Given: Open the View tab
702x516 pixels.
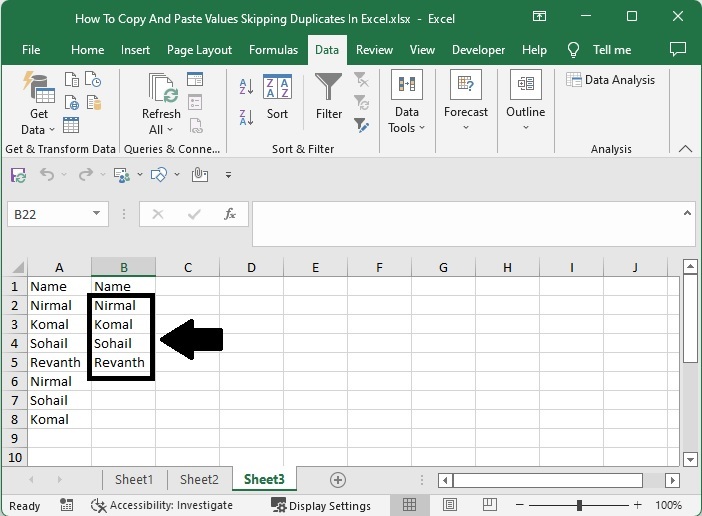Looking at the screenshot, I should pyautogui.click(x=422, y=50).
